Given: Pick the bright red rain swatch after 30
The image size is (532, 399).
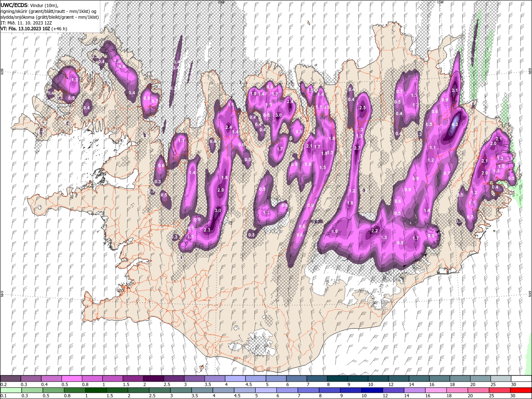Looking at the screenshot, I should 521,390.
